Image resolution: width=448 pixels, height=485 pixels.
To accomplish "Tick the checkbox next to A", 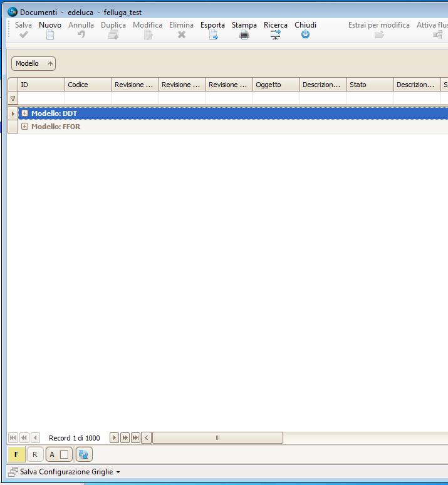I will click(x=64, y=454).
